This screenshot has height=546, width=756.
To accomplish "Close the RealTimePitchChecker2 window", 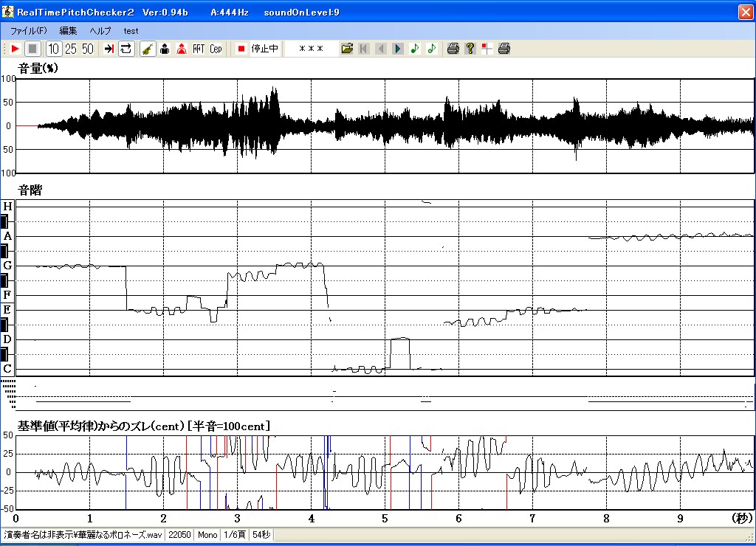I will point(746,12).
